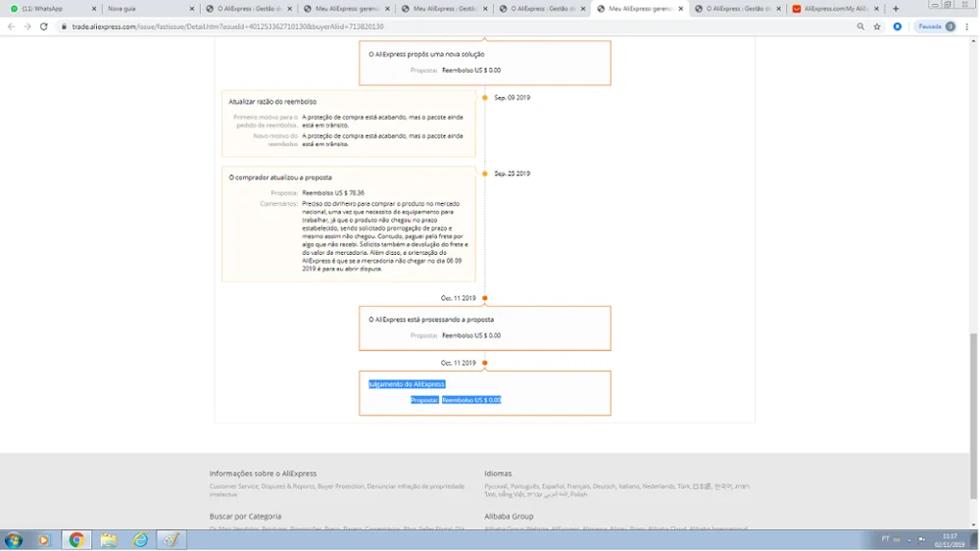Click 'Informações sobre o AliExpress' footer heading
This screenshot has width=980, height=551.
point(263,474)
